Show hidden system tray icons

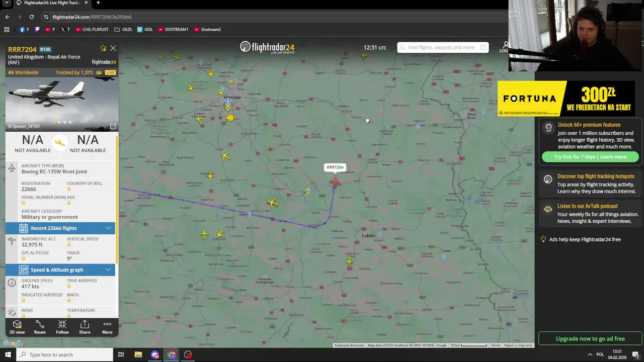[590, 355]
